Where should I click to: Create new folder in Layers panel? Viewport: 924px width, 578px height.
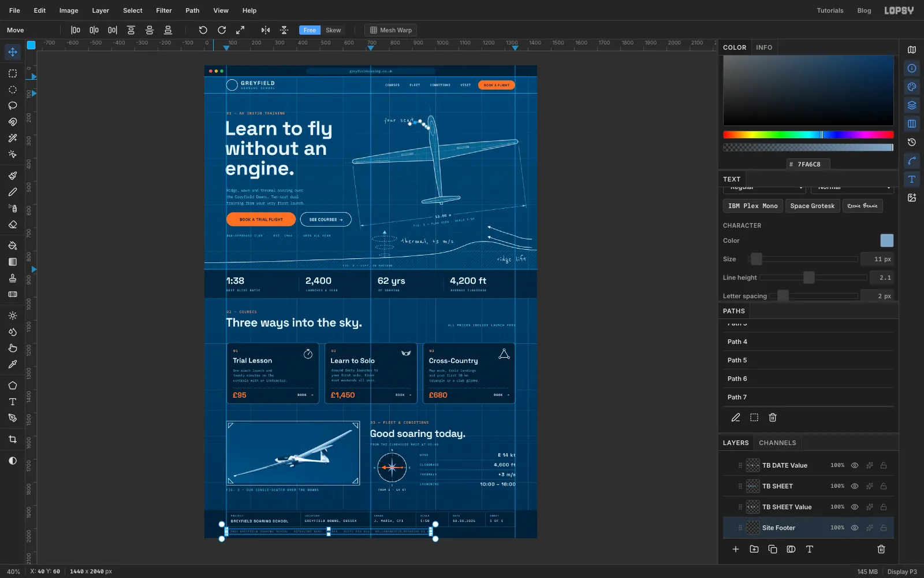754,549
